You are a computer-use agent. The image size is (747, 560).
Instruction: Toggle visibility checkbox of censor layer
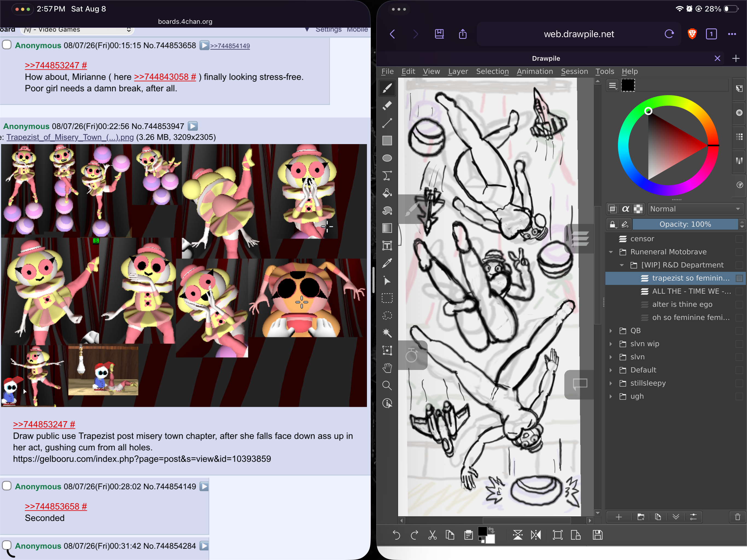pyautogui.click(x=739, y=239)
